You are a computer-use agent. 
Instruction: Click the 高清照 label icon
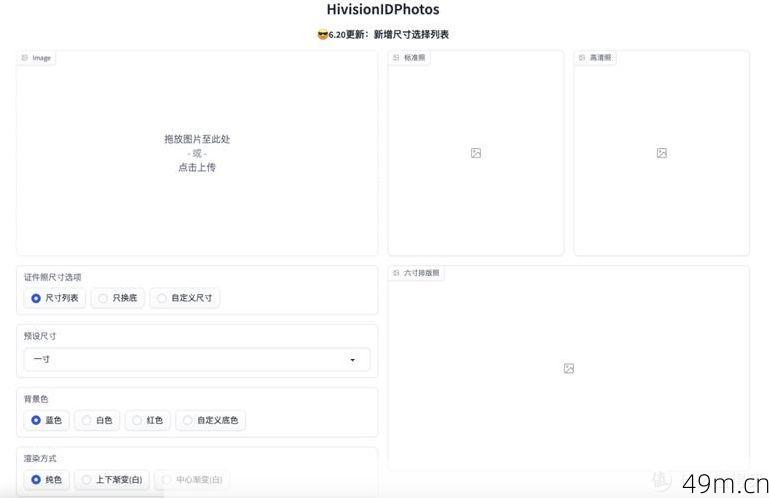pyautogui.click(x=582, y=58)
